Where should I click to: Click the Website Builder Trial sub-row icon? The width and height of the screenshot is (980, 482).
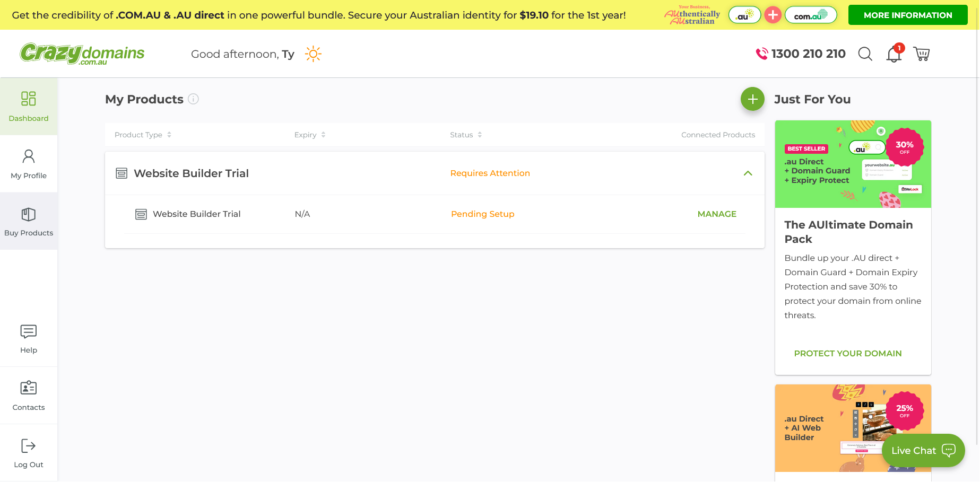(141, 214)
